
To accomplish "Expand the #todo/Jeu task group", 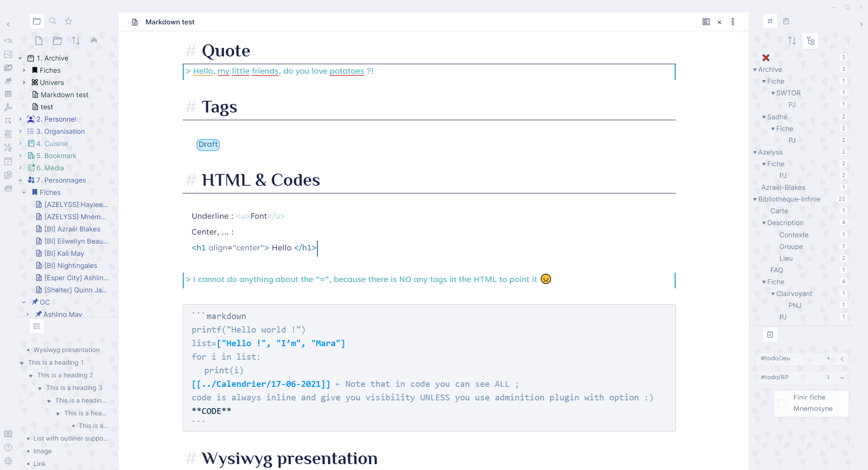I will click(842, 359).
